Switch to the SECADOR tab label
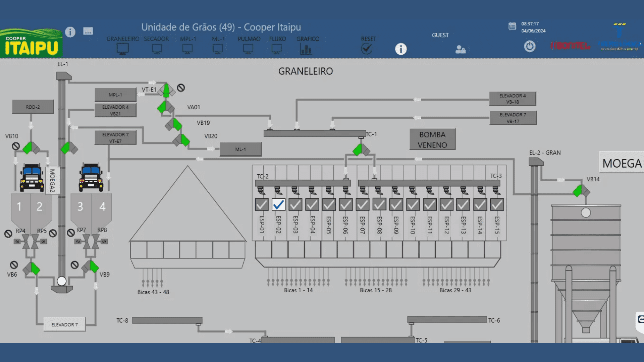This screenshot has height=362, width=644. click(157, 39)
